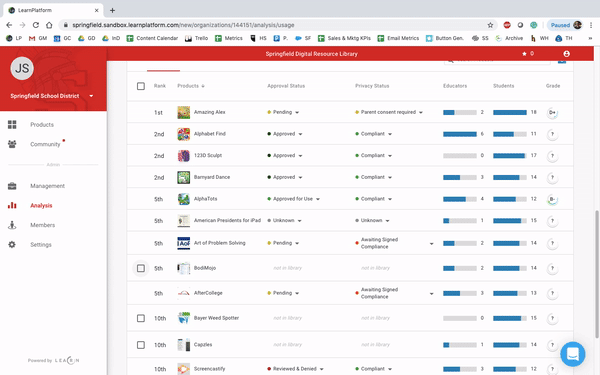
Task: Open the Amazing Alex product thumbnail
Action: 184,112
